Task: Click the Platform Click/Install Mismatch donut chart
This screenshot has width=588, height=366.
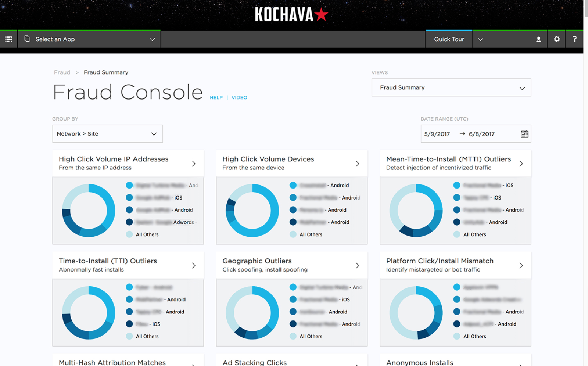Action: pyautogui.click(x=416, y=313)
